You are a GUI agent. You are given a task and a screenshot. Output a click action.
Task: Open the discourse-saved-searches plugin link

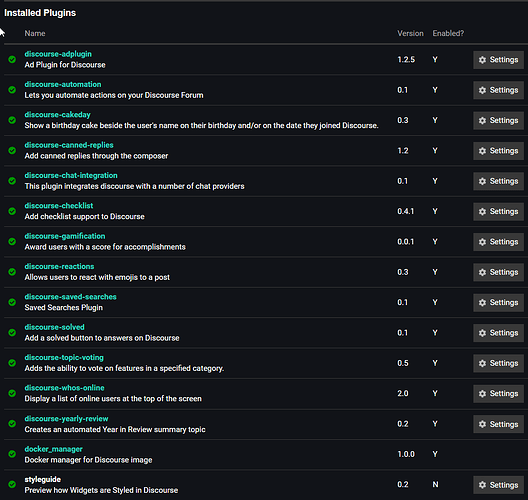click(x=70, y=297)
